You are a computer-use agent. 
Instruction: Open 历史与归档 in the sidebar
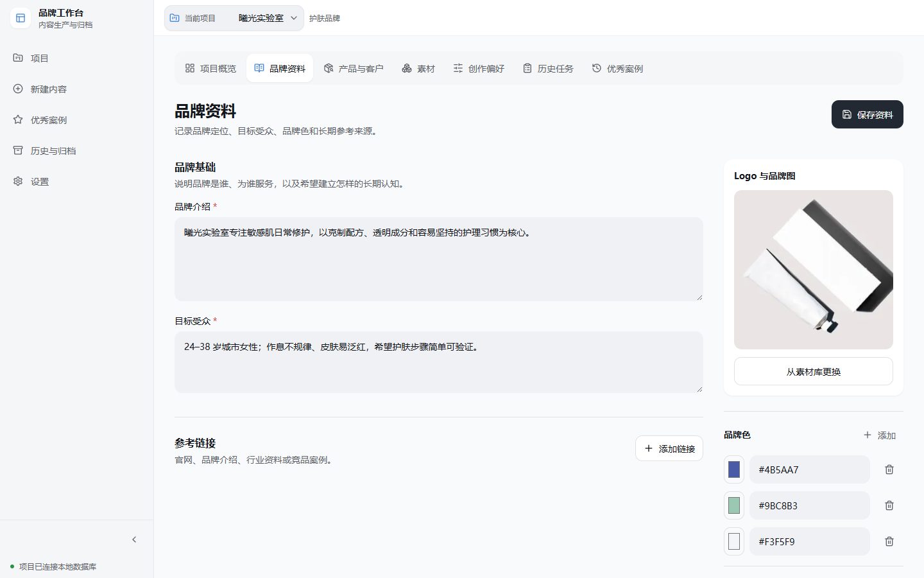click(x=76, y=150)
